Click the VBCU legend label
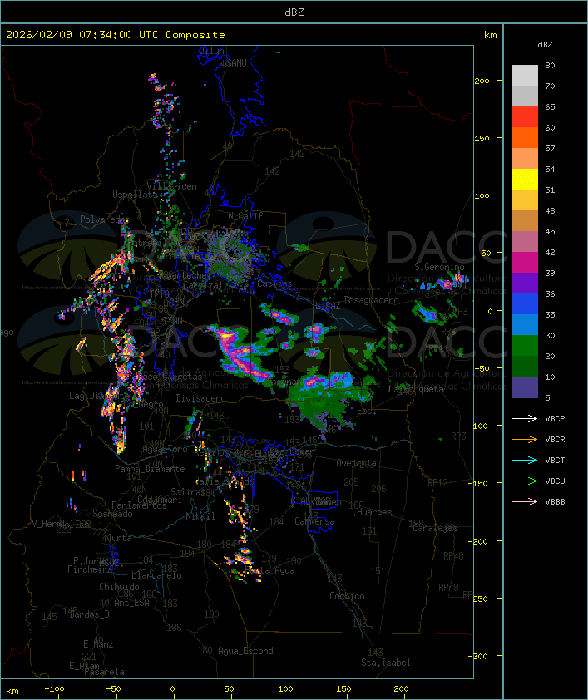 (x=555, y=481)
